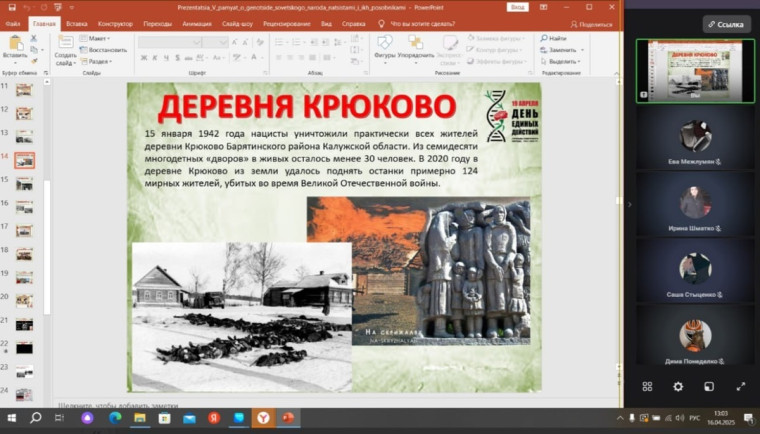Screen dimensions: 760x434
Task: Open the font size combo box
Action: tap(215, 43)
